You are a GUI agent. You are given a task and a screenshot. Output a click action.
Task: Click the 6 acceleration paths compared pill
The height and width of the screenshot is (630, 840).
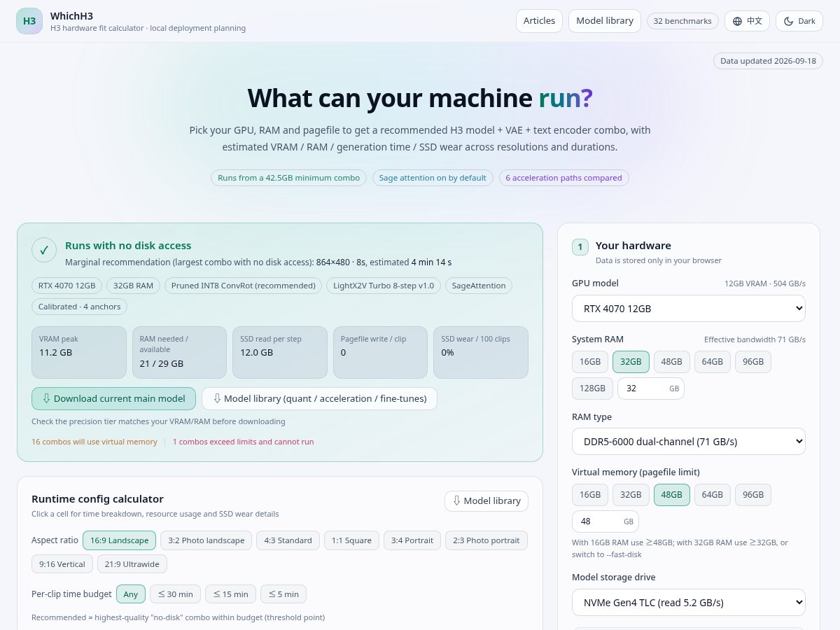pyautogui.click(x=564, y=178)
